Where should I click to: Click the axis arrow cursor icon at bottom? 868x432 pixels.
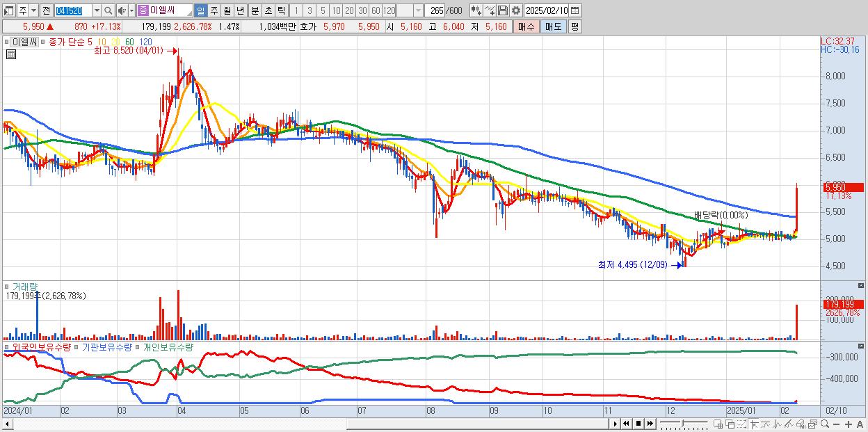pos(754,424)
